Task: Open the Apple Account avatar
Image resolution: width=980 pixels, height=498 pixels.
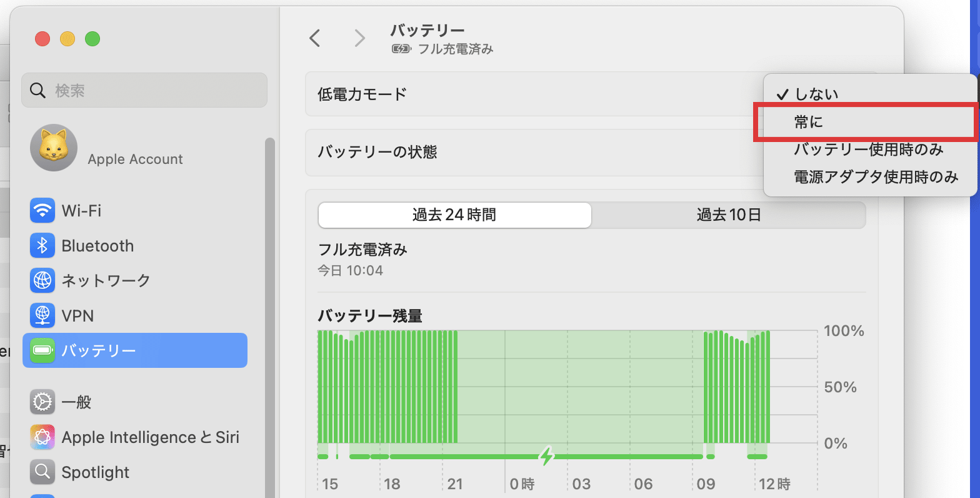Action: click(x=54, y=148)
